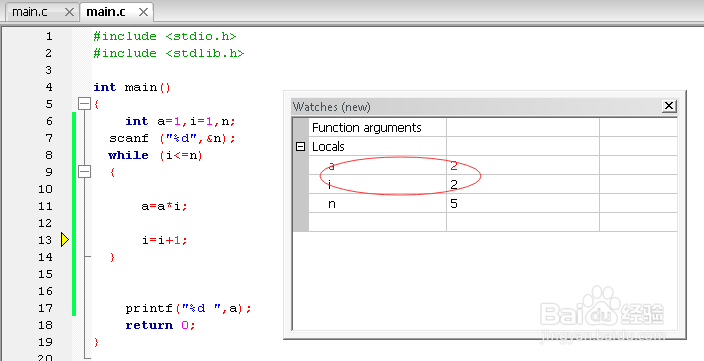Click the yellow debug arrow at line 13
The image size is (704, 361).
pyautogui.click(x=65, y=240)
